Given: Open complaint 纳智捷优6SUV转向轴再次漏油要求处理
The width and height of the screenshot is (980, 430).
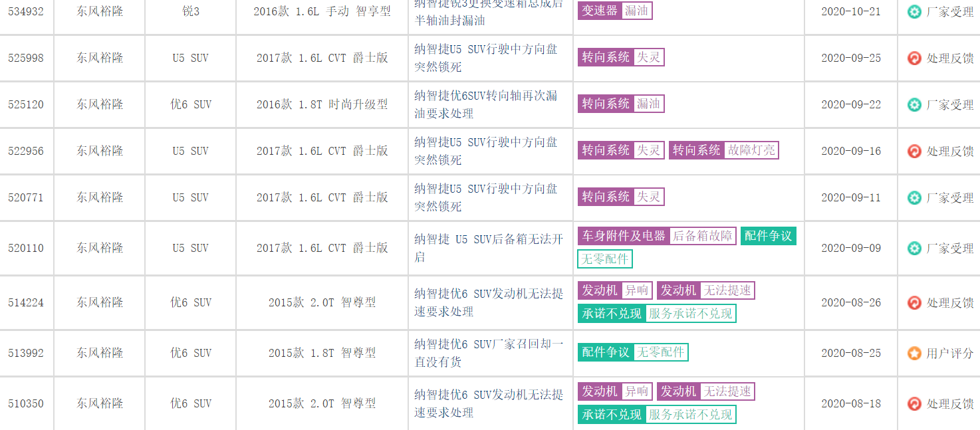Looking at the screenshot, I should click(x=486, y=104).
